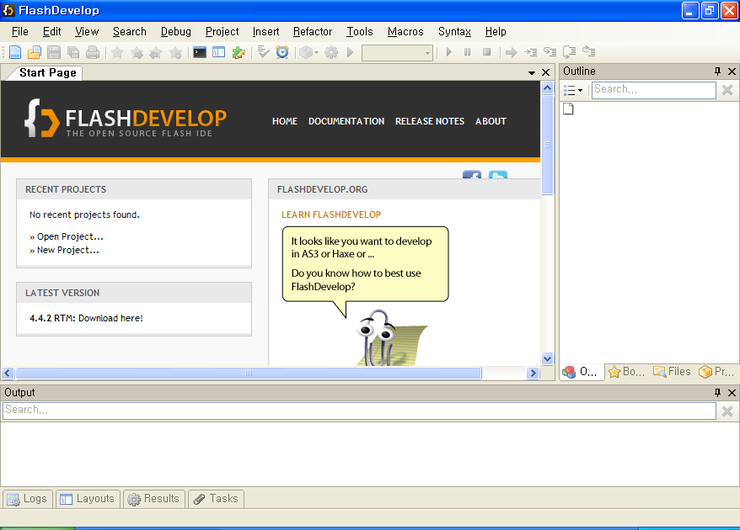Click the New Project... link
Viewport: 740px width, 530px height.
[x=68, y=250]
